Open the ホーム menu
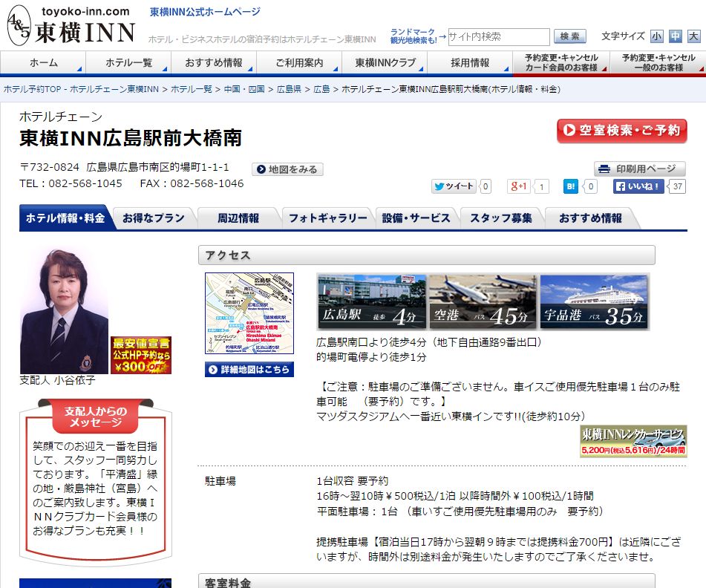This screenshot has width=706, height=588. coord(43,62)
